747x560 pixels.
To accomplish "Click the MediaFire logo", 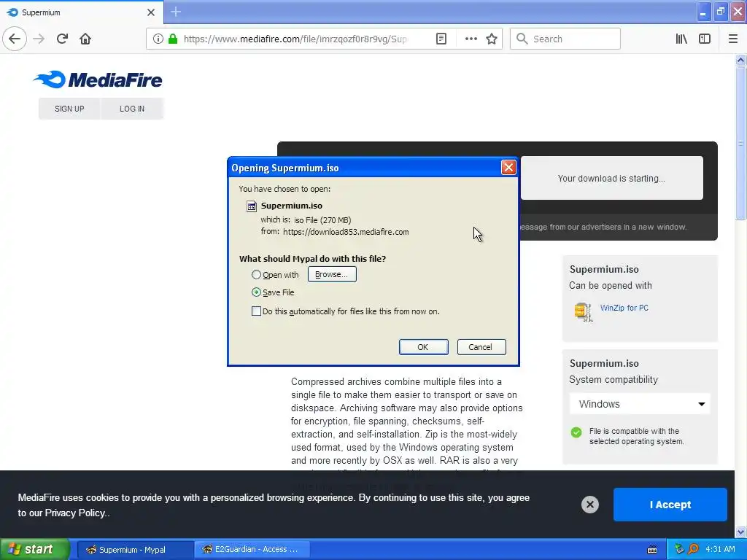I will pos(98,79).
